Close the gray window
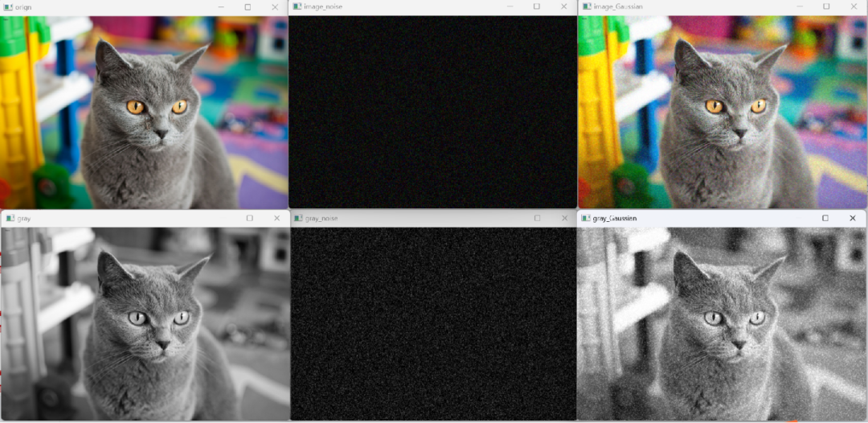Screen dimensions: 868x423 pos(276,218)
